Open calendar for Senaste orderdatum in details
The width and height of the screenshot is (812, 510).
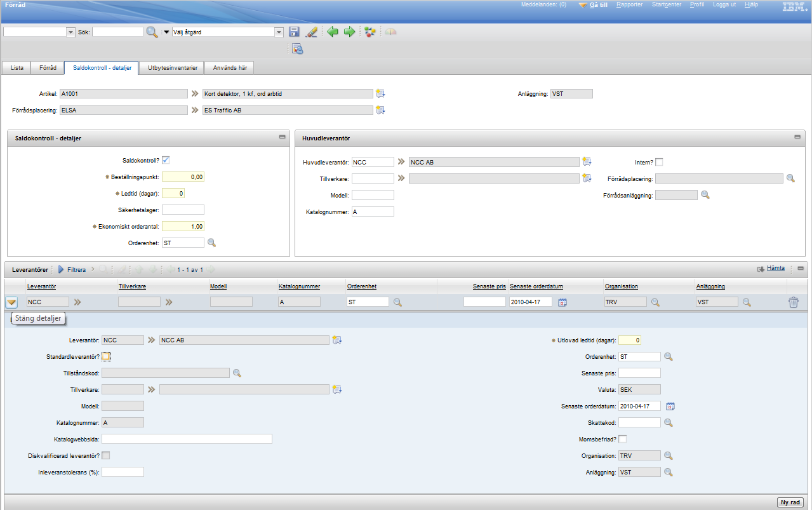[x=670, y=406]
